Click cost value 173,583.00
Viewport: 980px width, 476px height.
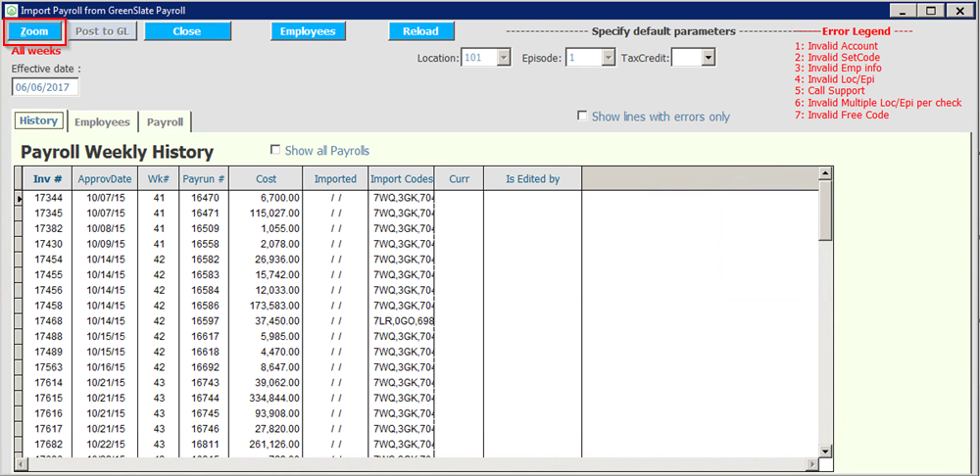(x=273, y=306)
